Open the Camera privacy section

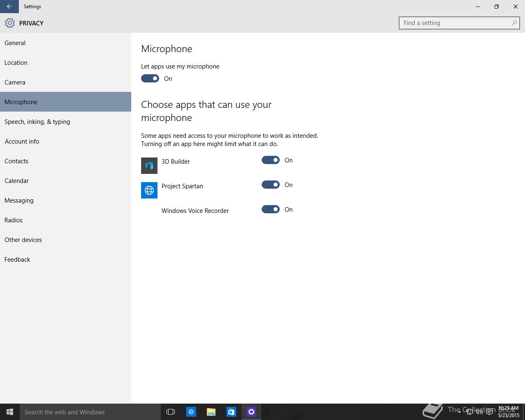[66, 82]
